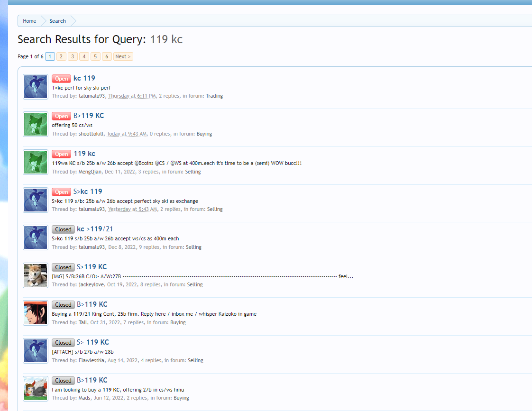Open shoottokill avatar beside 'B>119 KC' thread
Viewport: 532px width, 411px height.
(x=35, y=125)
